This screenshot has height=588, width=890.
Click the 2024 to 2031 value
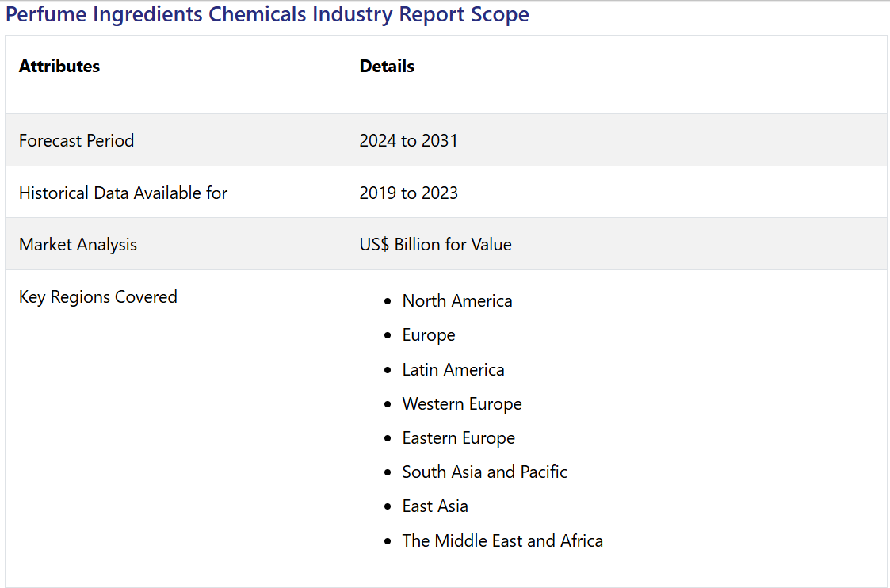[x=408, y=140]
